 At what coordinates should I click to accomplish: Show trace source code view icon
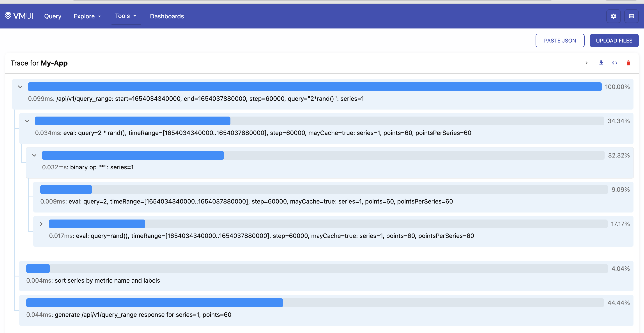pos(615,63)
